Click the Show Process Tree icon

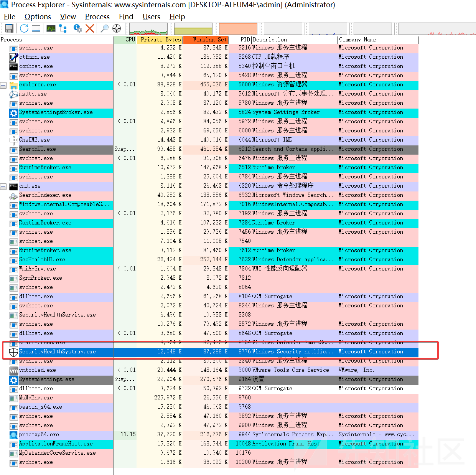[63, 28]
